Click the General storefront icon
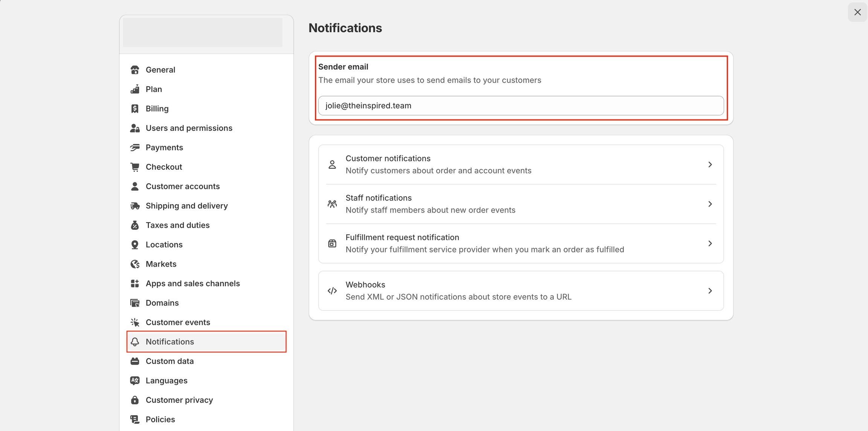868x431 pixels. coord(134,70)
